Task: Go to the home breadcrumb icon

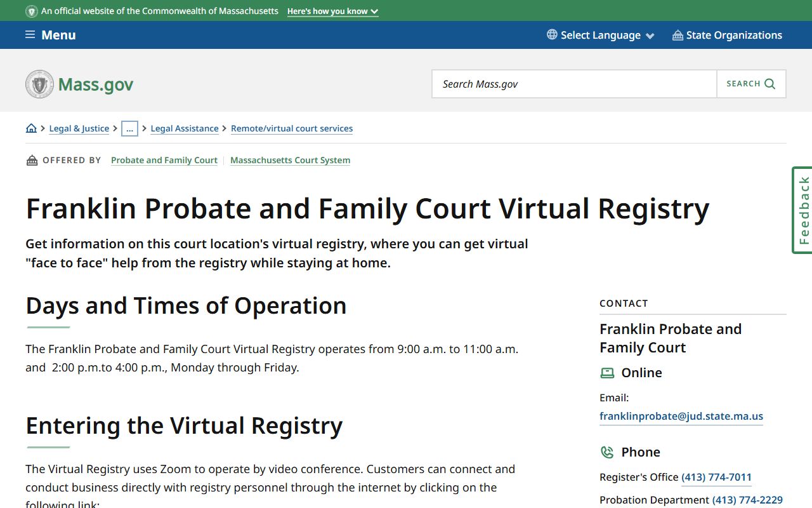Action: coord(31,128)
